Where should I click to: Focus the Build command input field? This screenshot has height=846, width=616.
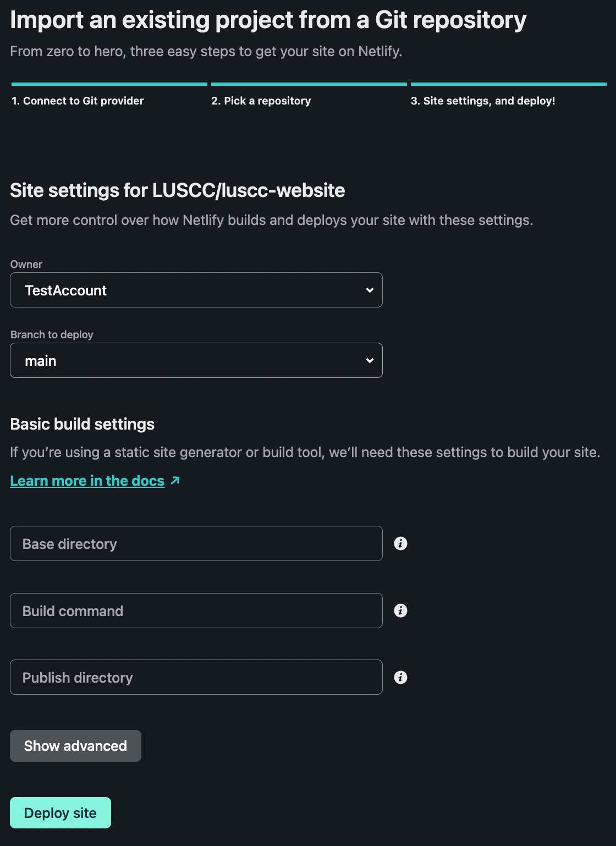pos(196,611)
